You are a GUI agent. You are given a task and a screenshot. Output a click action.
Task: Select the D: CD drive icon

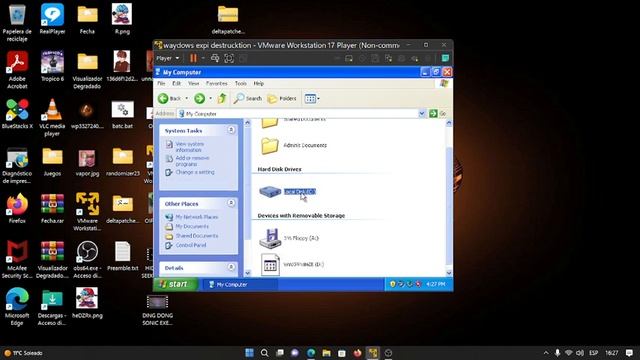click(270, 264)
